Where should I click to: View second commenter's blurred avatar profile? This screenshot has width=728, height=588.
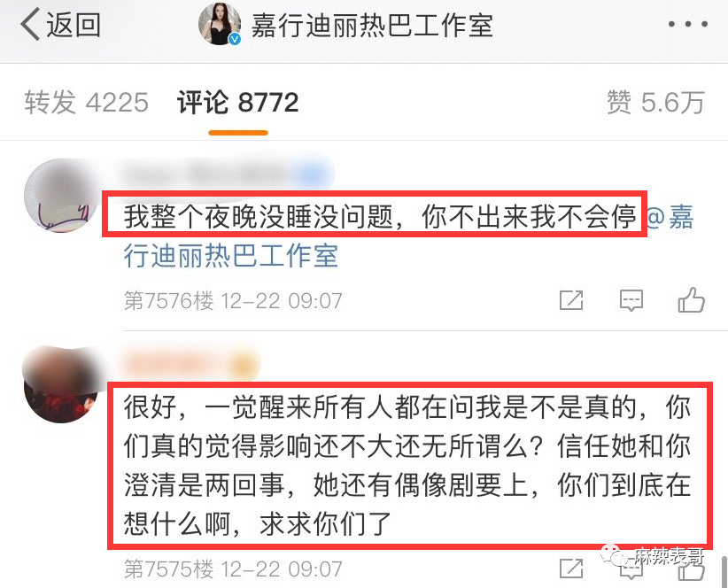pyautogui.click(x=61, y=383)
